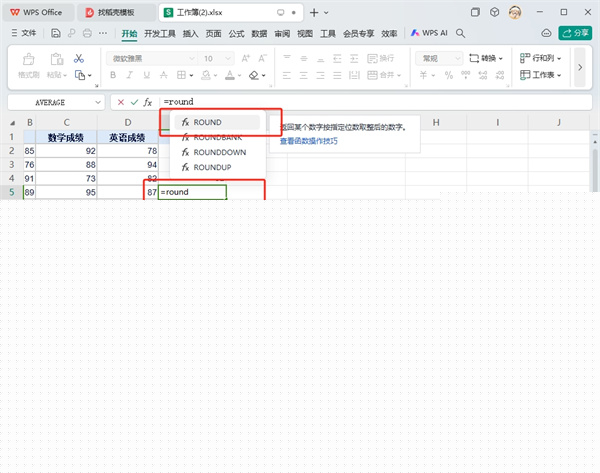This screenshot has width=600, height=473.
Task: Click the save icon in quick toolbar
Action: click(x=55, y=33)
